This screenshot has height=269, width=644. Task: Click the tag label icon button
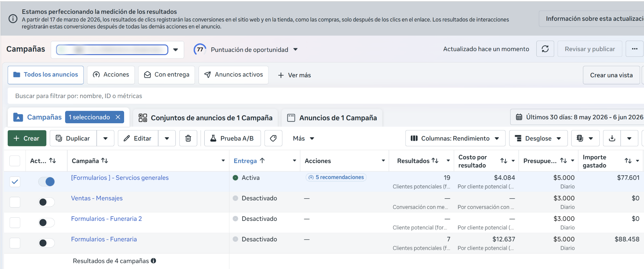click(x=273, y=138)
